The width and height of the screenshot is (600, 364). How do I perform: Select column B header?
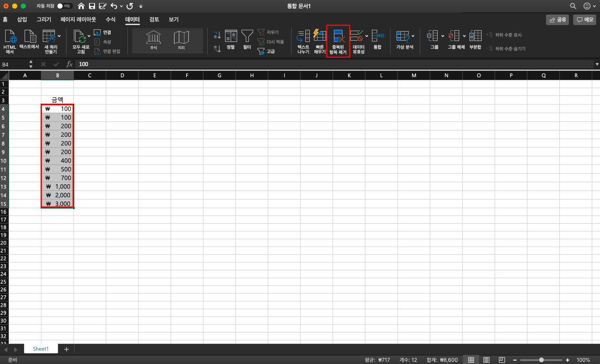57,76
